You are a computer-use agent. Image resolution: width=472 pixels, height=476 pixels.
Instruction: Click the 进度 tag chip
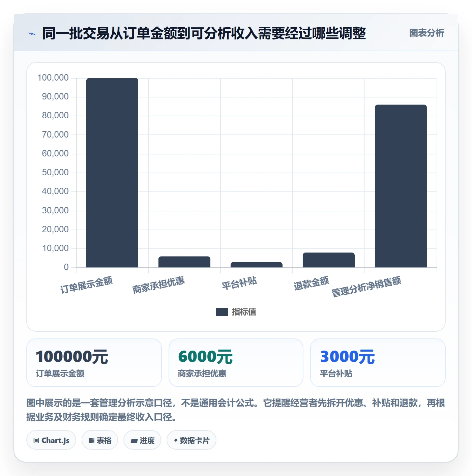tap(142, 440)
